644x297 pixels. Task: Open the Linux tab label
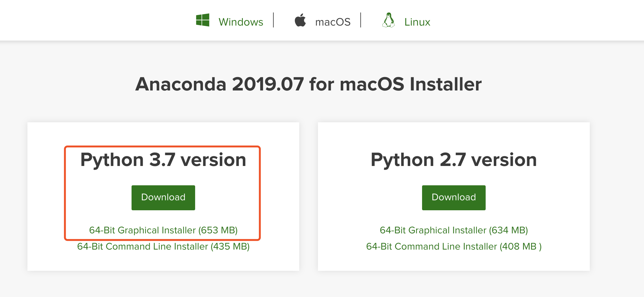tap(417, 22)
